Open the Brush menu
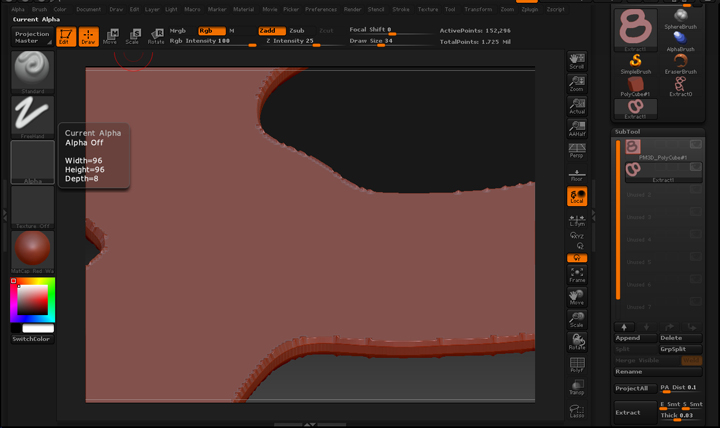The image size is (720, 428). click(39, 9)
